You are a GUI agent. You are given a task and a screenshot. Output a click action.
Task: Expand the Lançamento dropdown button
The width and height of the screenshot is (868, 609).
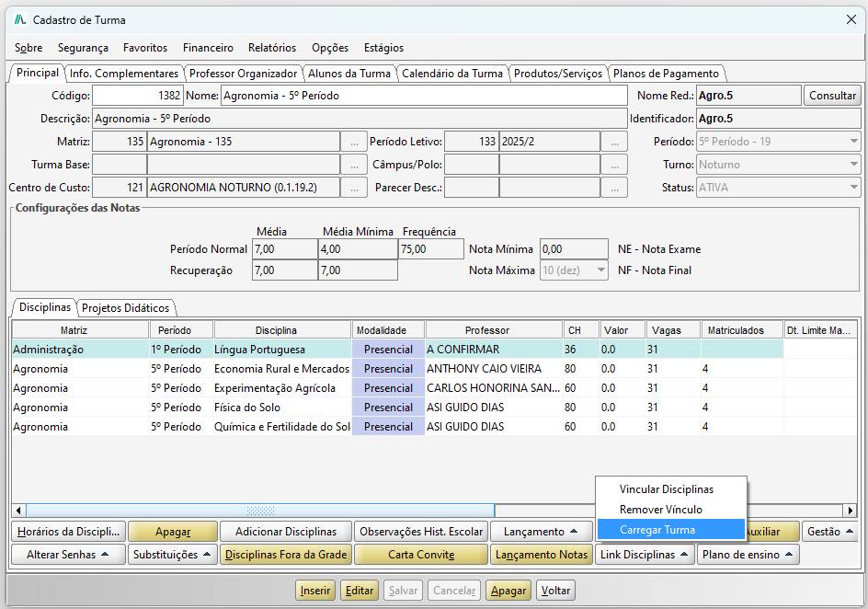click(x=541, y=532)
